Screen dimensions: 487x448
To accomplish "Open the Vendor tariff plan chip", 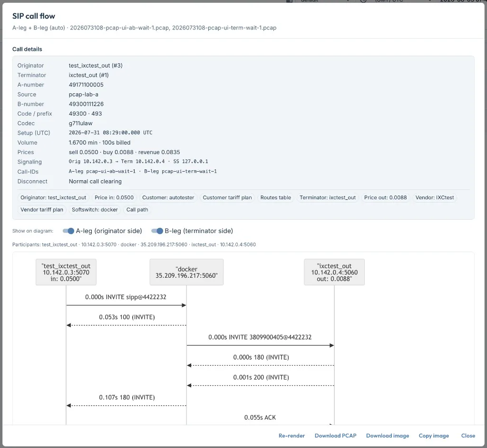I will (x=42, y=210).
